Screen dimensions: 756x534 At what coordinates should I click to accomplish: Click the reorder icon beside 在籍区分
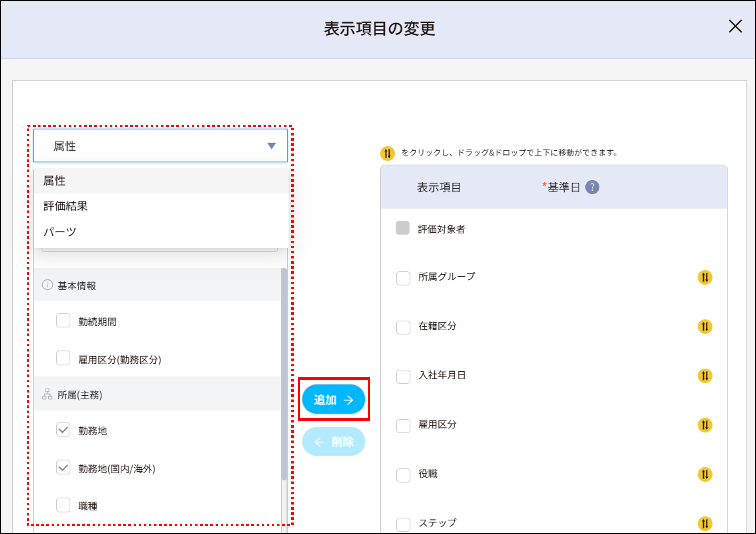[706, 327]
